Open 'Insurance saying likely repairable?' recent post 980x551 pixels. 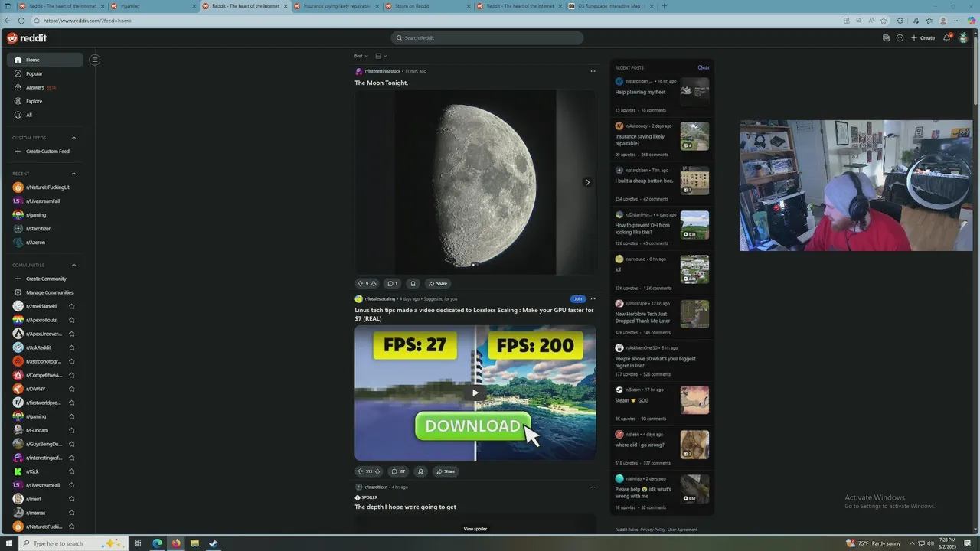tap(639, 139)
